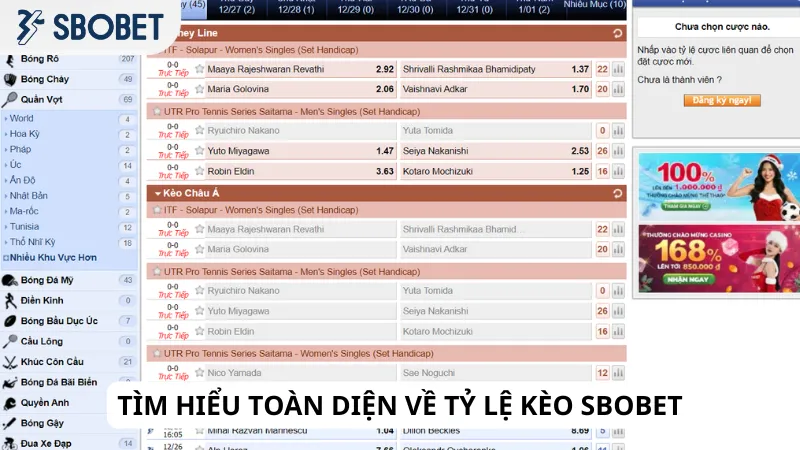Switch to the 12/31 (0) date tab
800x450 pixels.
(474, 9)
